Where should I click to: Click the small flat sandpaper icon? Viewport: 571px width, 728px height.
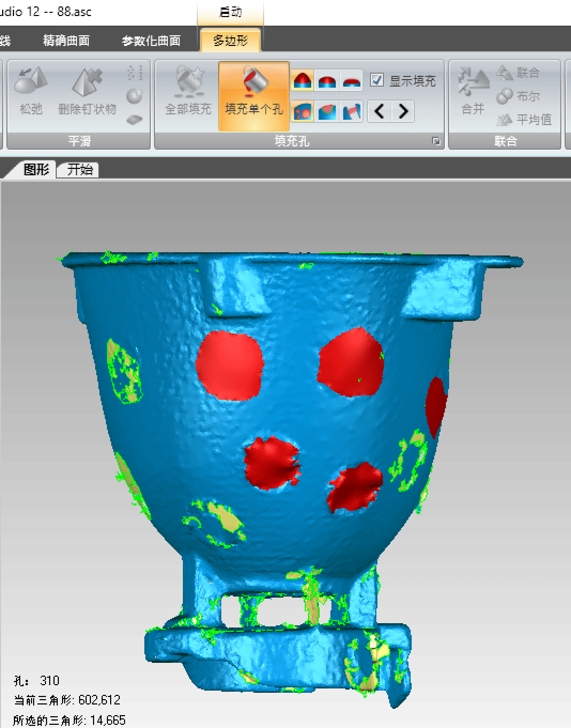point(135,119)
